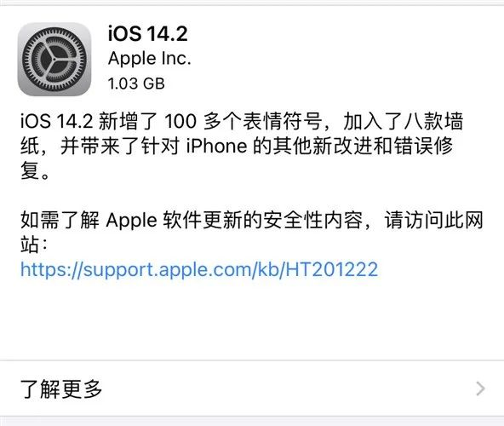Click the 1.03 GB size label

[136, 83]
